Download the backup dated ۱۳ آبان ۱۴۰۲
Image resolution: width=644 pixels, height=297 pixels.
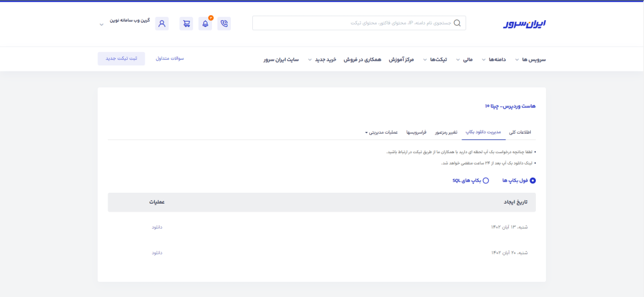[157, 227]
